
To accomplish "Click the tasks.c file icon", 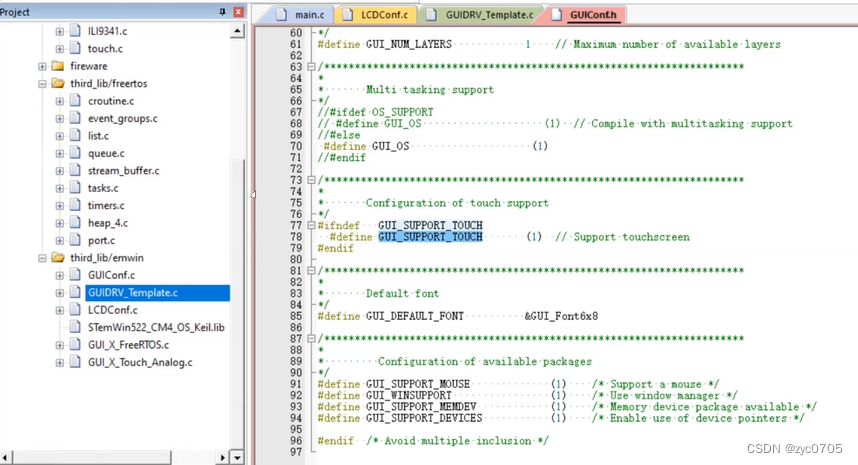I will click(75, 188).
